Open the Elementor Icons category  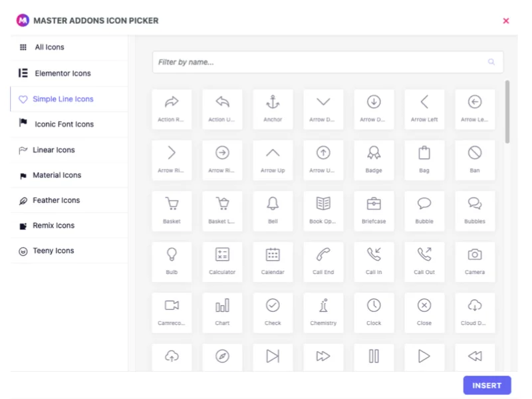(x=69, y=73)
